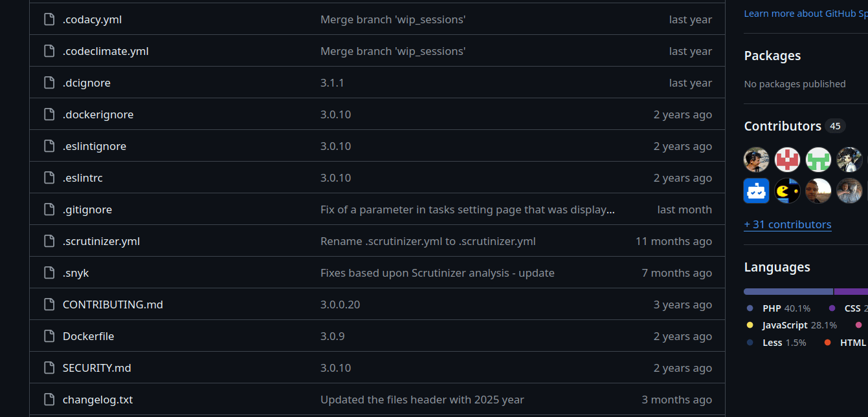This screenshot has width=868, height=417.
Task: Click the file icon next to .gitignore
Action: (49, 209)
